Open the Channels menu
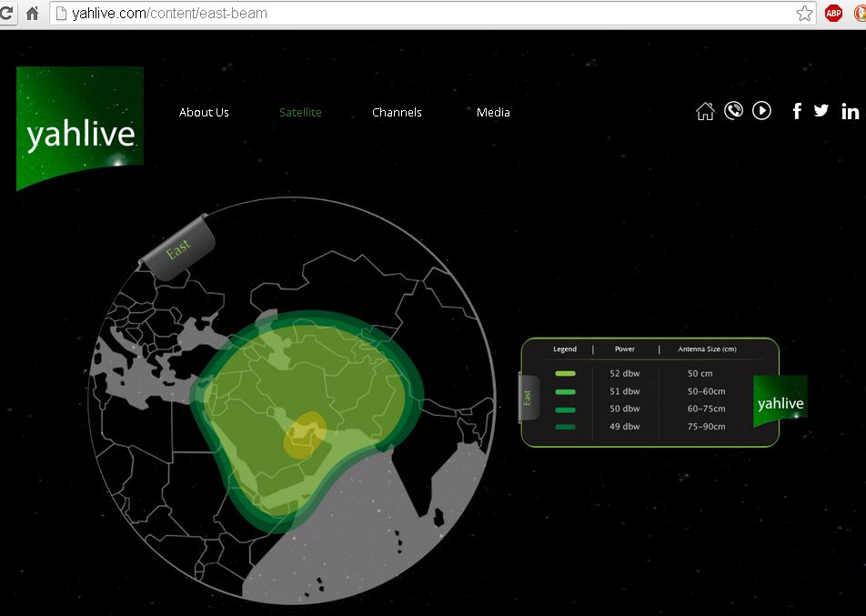 pyautogui.click(x=397, y=113)
